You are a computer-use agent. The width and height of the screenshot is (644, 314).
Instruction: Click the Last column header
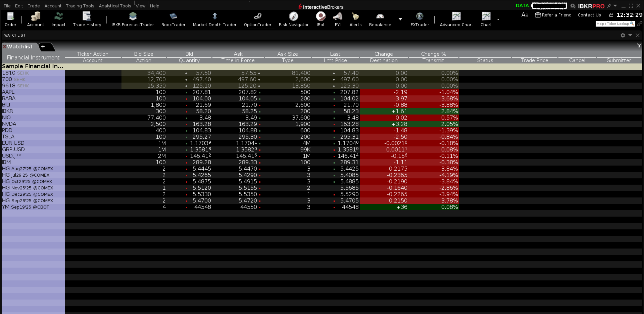tap(335, 54)
